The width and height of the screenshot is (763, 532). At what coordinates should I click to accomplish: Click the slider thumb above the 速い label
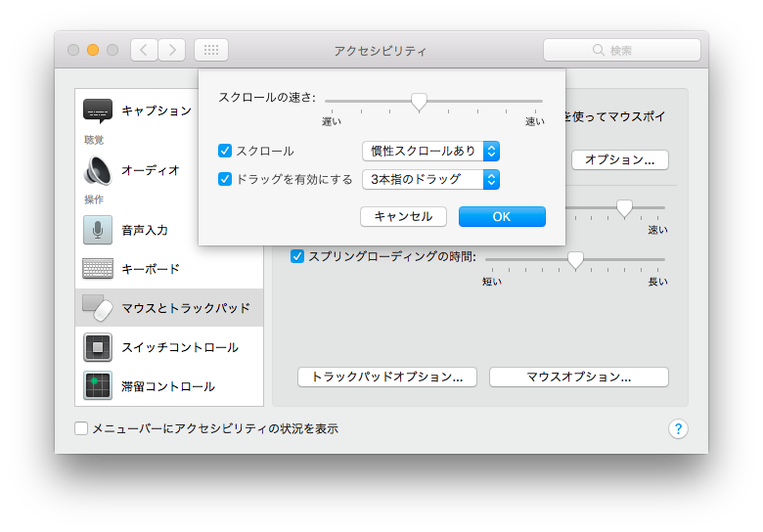[624, 208]
